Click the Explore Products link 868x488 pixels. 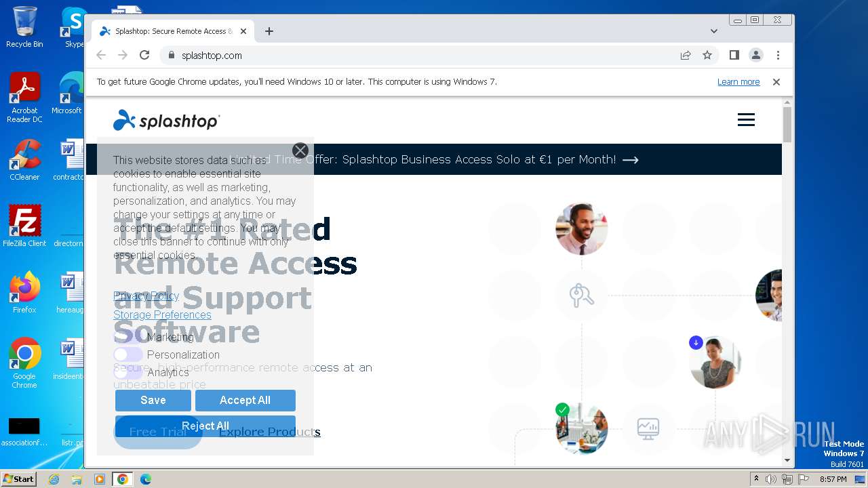coord(270,432)
